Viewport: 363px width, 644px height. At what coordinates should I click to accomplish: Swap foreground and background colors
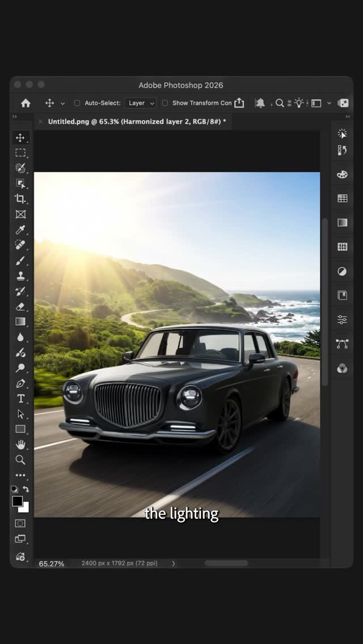[x=26, y=489]
